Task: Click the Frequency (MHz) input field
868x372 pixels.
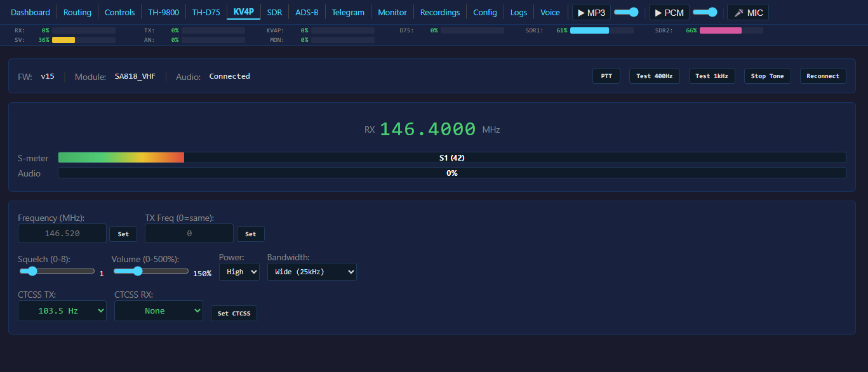Action: [x=62, y=234]
